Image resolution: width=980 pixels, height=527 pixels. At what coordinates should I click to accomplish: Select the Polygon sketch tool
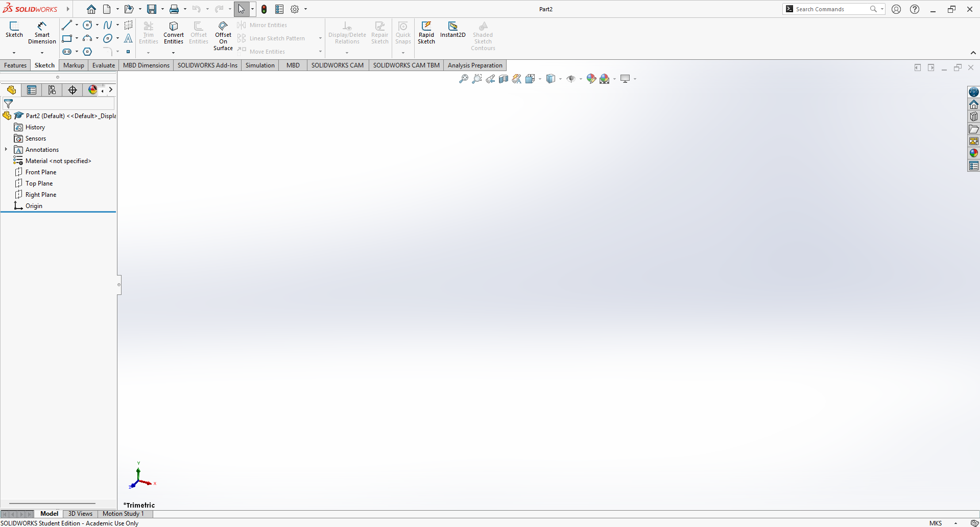point(87,52)
